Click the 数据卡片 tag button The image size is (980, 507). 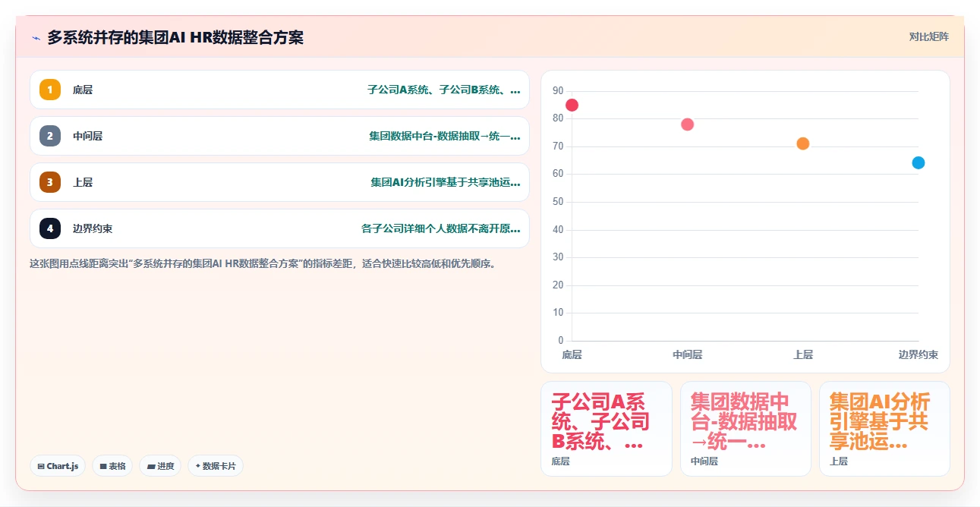click(216, 466)
